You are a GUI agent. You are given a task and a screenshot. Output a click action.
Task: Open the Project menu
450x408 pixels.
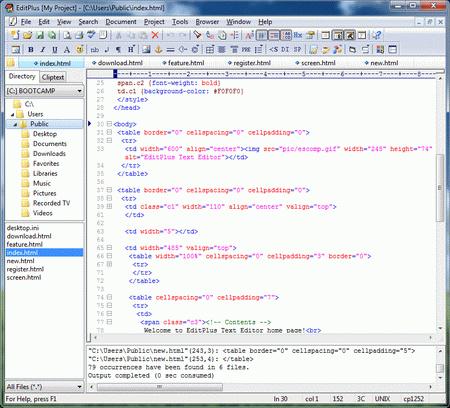[x=154, y=22]
